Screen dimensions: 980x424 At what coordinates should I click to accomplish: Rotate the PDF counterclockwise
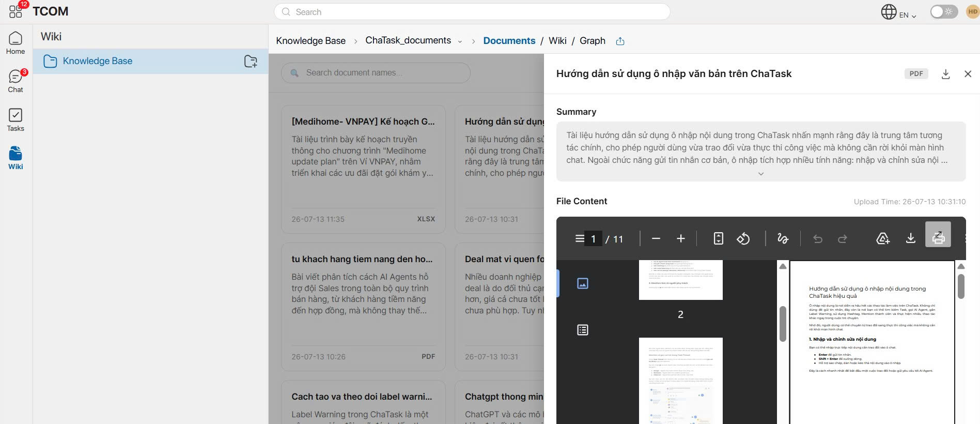click(743, 238)
